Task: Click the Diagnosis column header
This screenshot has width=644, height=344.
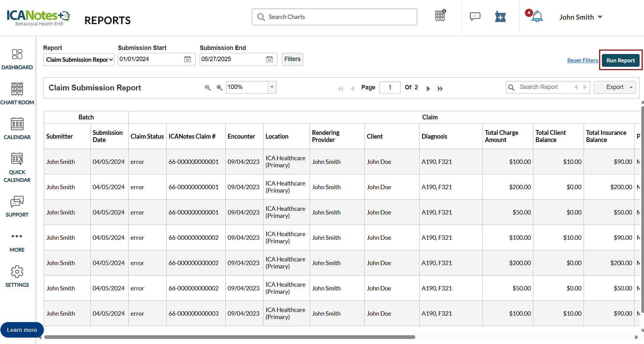Action: point(451,136)
